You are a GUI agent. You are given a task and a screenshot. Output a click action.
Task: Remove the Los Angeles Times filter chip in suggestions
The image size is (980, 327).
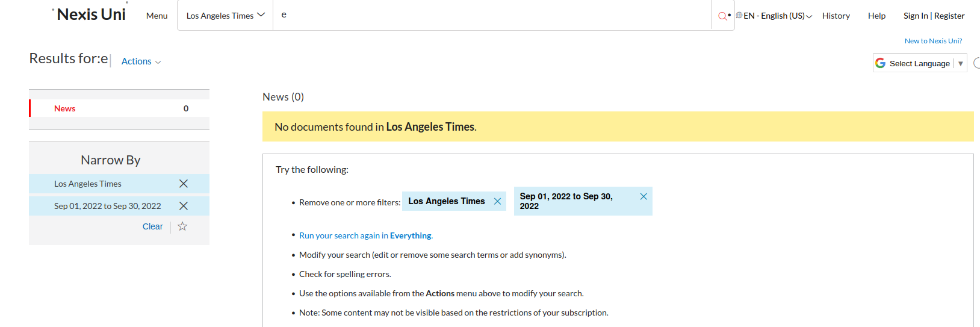[x=497, y=201]
